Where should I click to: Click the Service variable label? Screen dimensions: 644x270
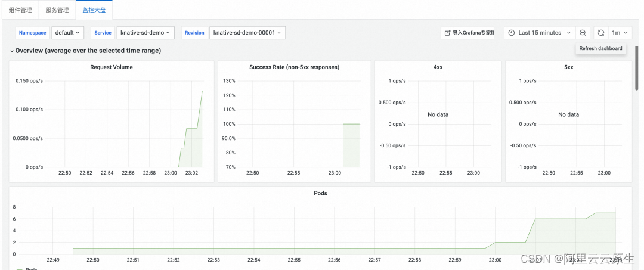click(103, 33)
